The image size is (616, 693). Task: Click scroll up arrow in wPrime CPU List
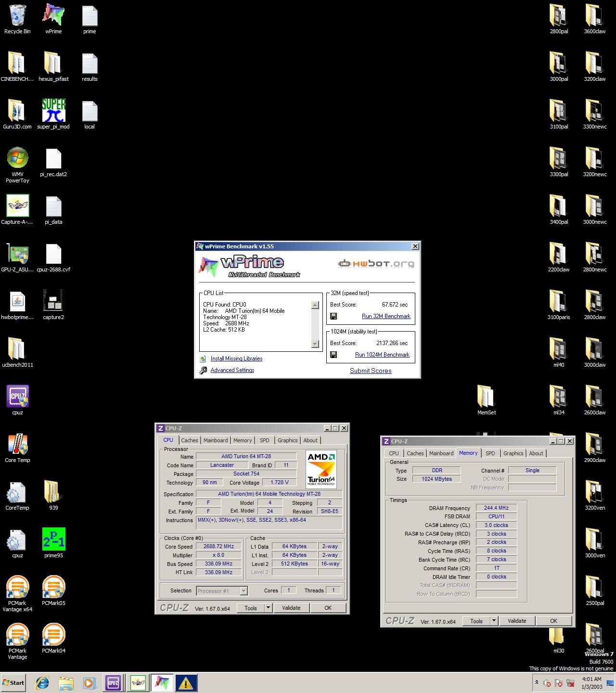(x=315, y=305)
